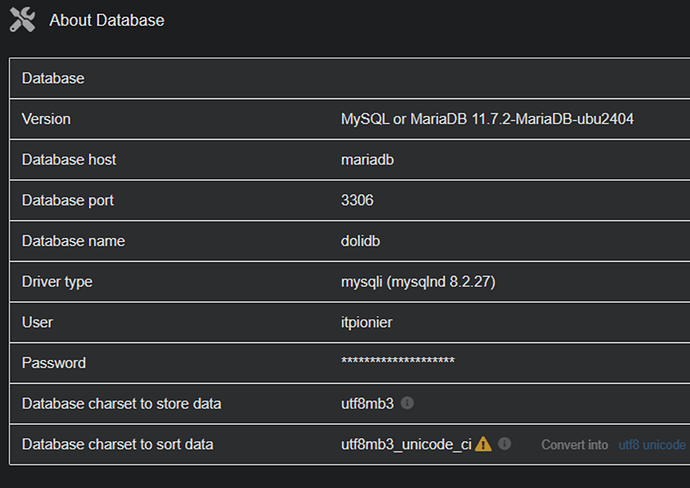Click the Database host label
Image resolution: width=690 pixels, height=488 pixels.
69,159
